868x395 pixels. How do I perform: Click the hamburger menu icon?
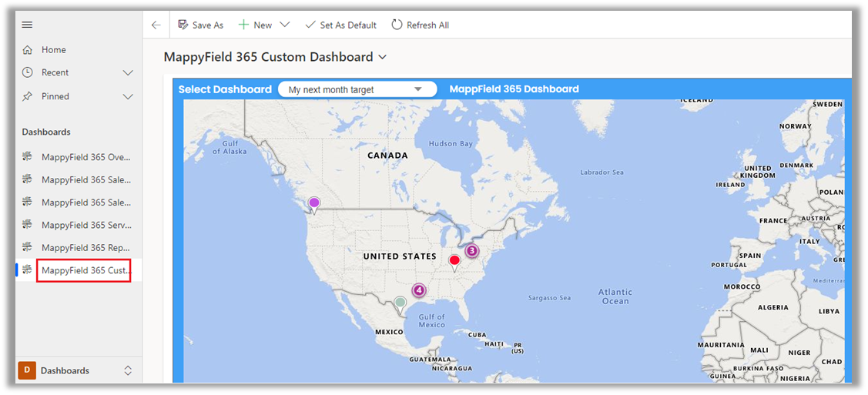click(x=27, y=25)
